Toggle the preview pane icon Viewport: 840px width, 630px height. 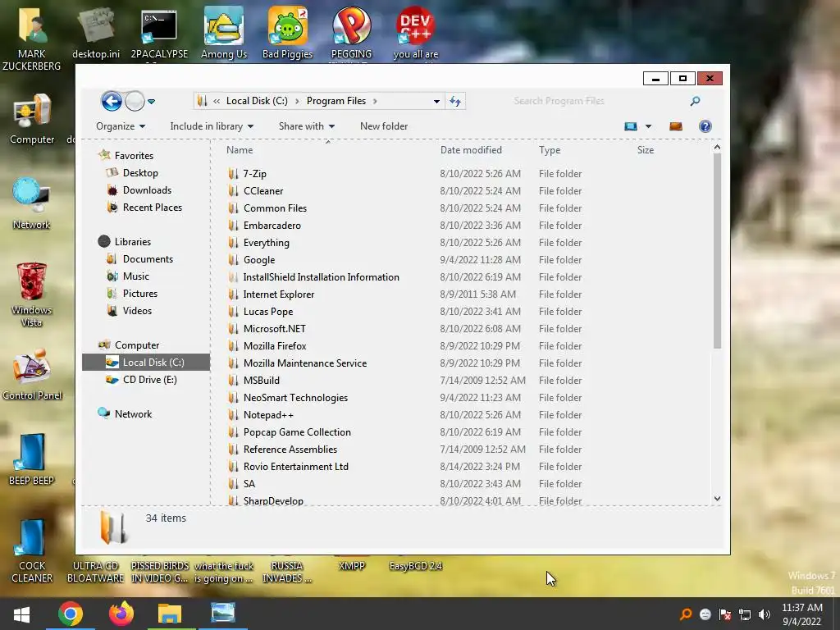(x=676, y=126)
